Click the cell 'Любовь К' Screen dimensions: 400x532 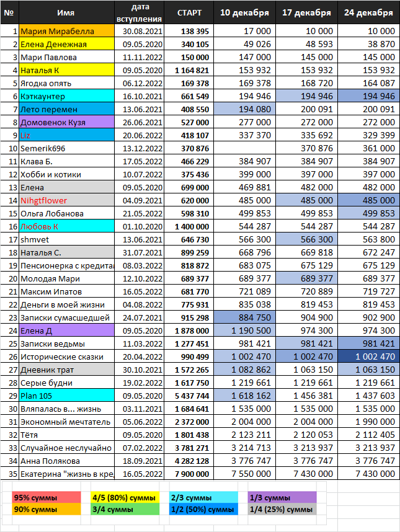pos(66,226)
